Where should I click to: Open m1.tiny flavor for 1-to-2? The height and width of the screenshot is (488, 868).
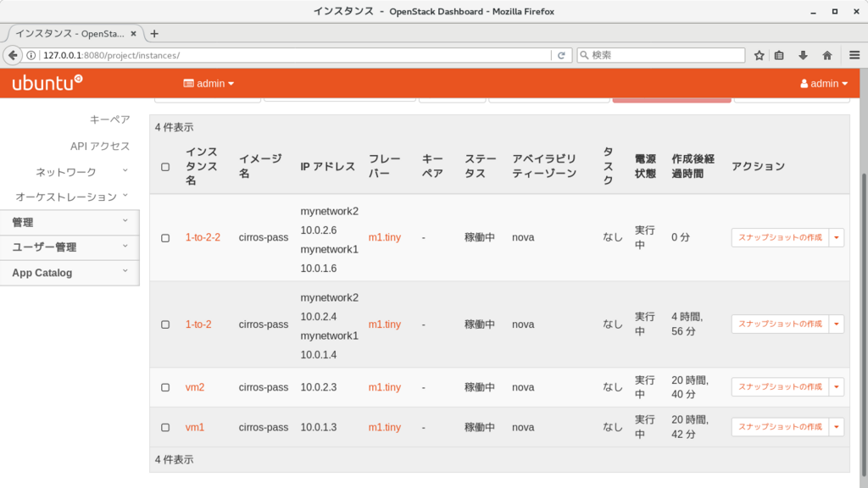coord(385,324)
